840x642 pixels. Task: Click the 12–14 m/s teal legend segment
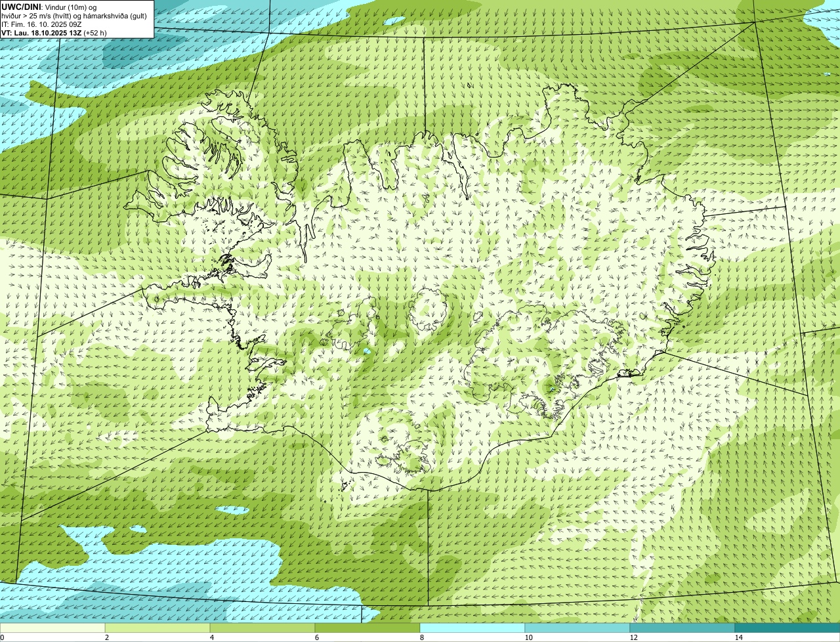pyautogui.click(x=682, y=628)
